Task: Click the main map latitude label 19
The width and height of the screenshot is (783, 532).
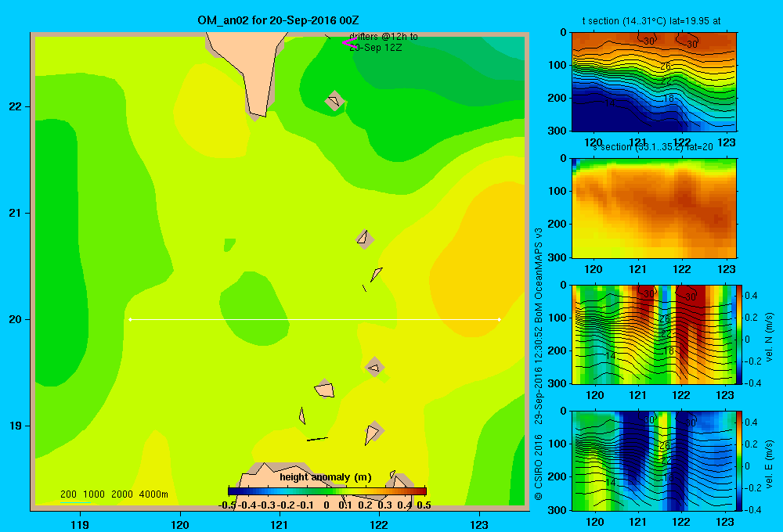Action: click(16, 426)
